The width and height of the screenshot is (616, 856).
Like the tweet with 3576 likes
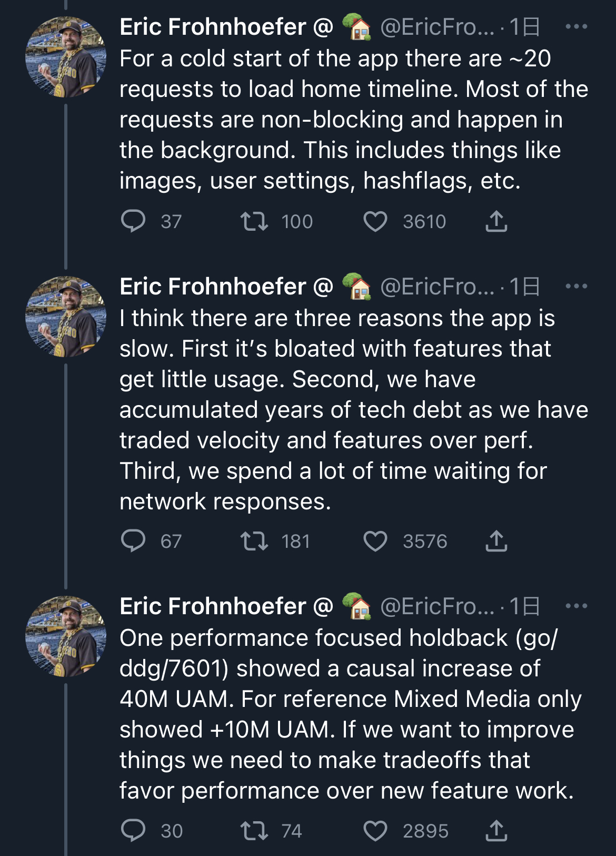coord(375,542)
